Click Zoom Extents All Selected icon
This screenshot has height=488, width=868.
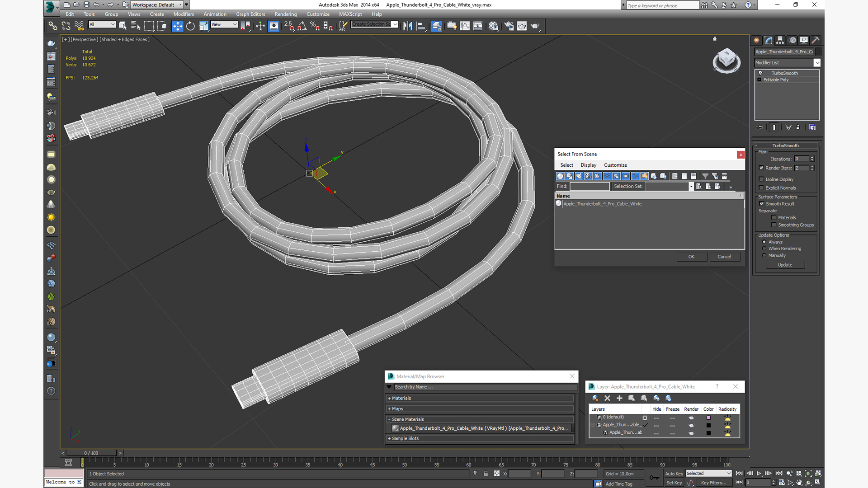tap(818, 474)
